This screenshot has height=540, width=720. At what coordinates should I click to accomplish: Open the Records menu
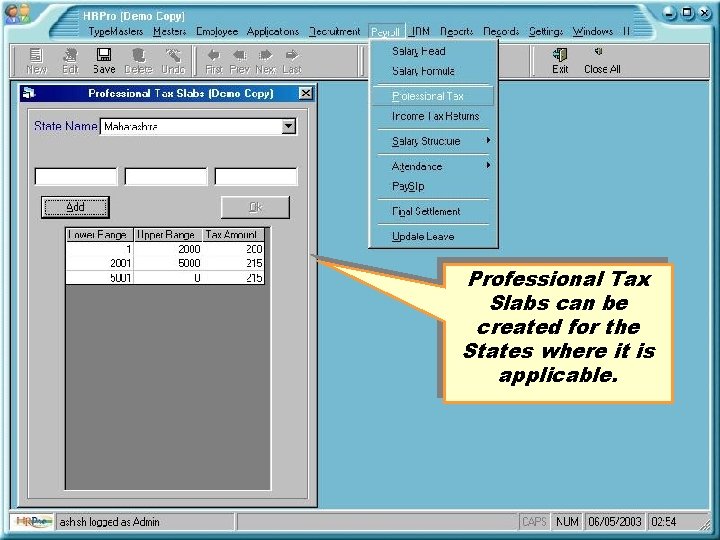coord(501,31)
